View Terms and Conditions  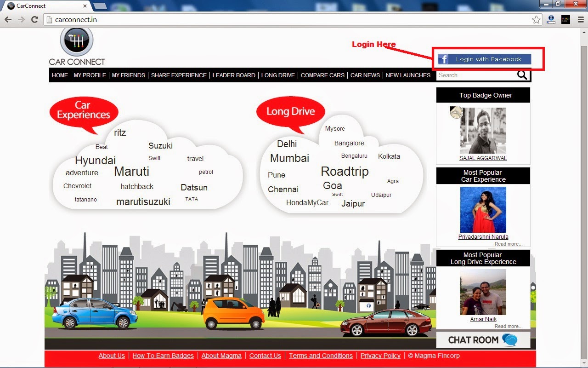coord(321,356)
